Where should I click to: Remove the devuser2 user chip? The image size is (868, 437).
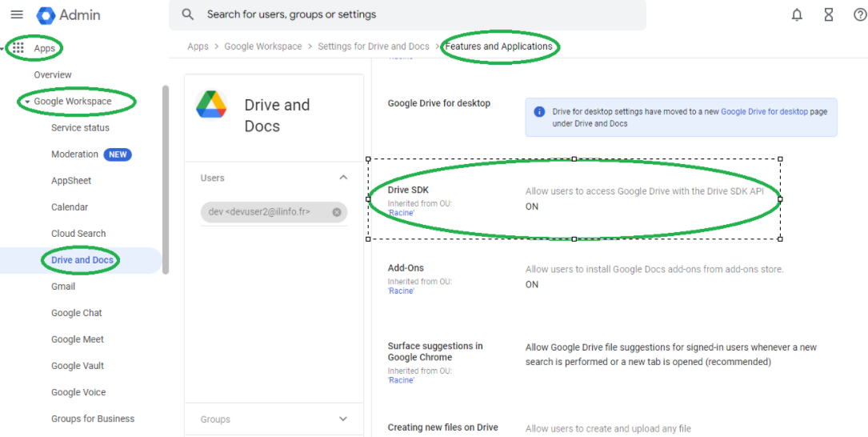(337, 212)
